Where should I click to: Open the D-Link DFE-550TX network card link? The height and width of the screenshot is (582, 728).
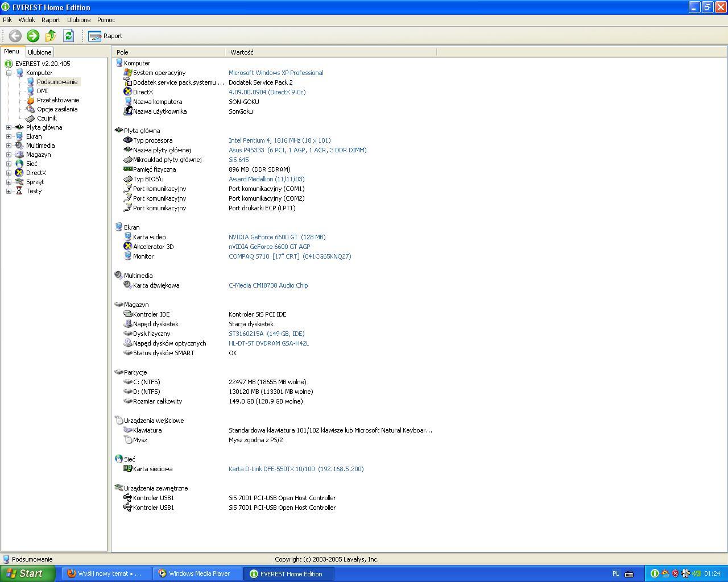(x=296, y=469)
